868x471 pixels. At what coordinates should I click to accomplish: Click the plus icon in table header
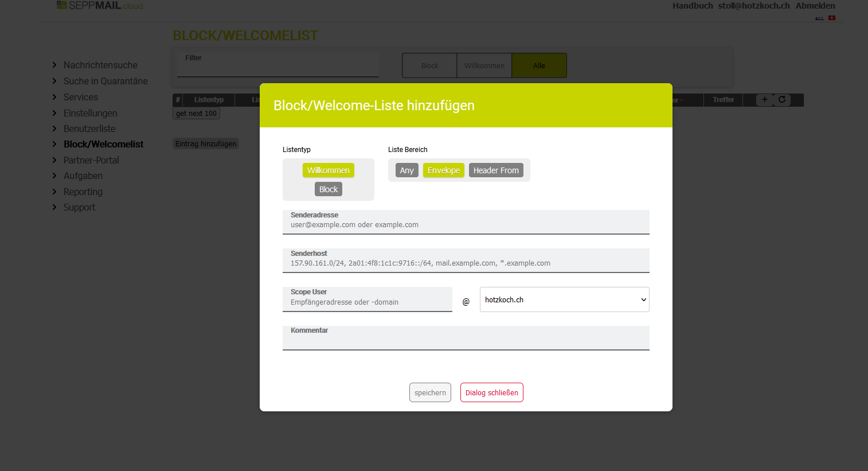point(764,100)
